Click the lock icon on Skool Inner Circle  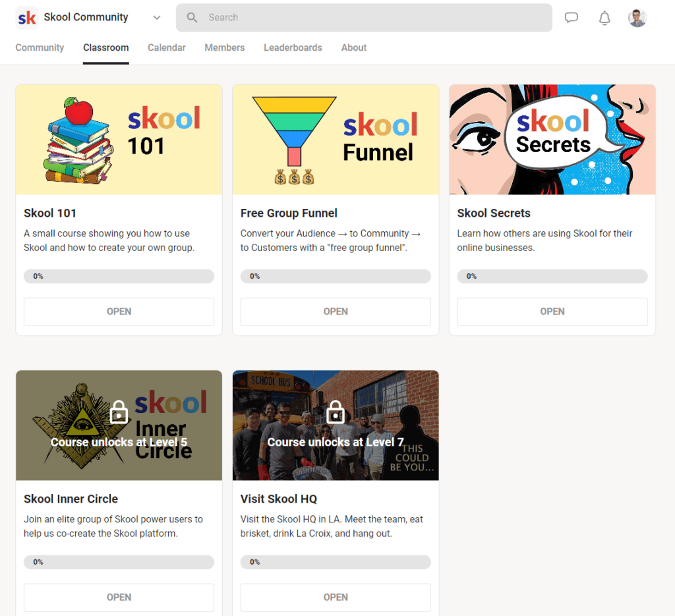(x=119, y=411)
